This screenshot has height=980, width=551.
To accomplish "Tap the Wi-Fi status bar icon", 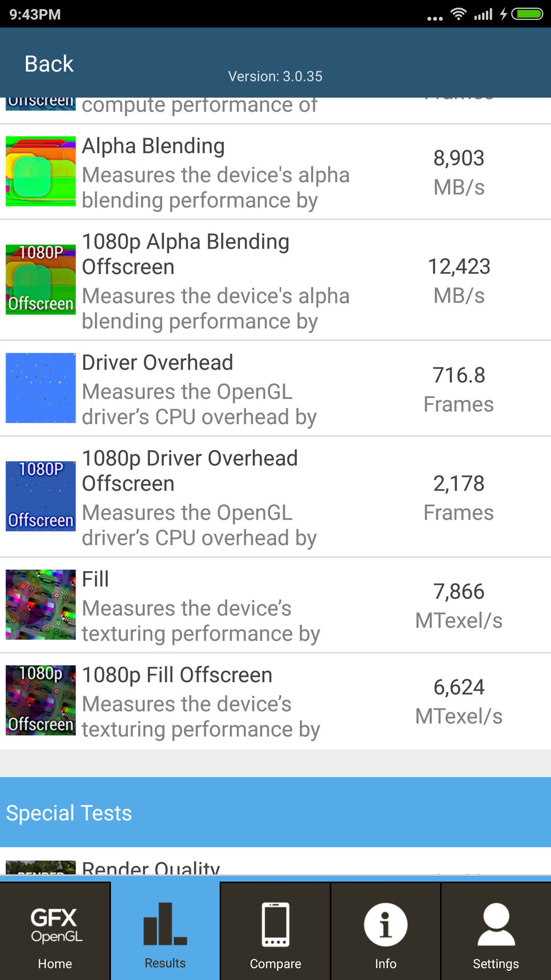I will point(458,14).
